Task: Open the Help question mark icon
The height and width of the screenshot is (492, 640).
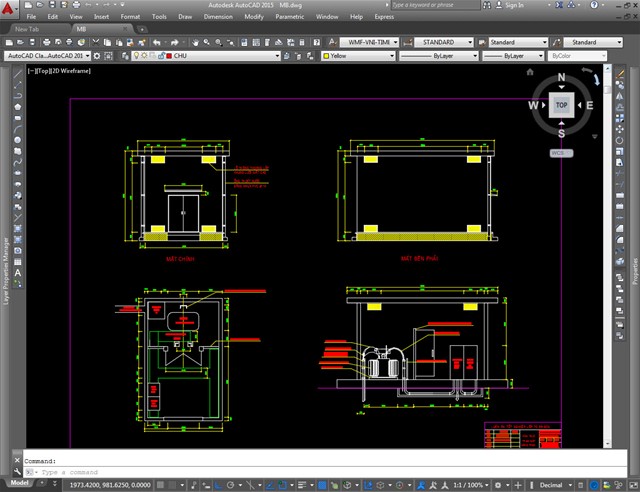Action: (x=316, y=42)
